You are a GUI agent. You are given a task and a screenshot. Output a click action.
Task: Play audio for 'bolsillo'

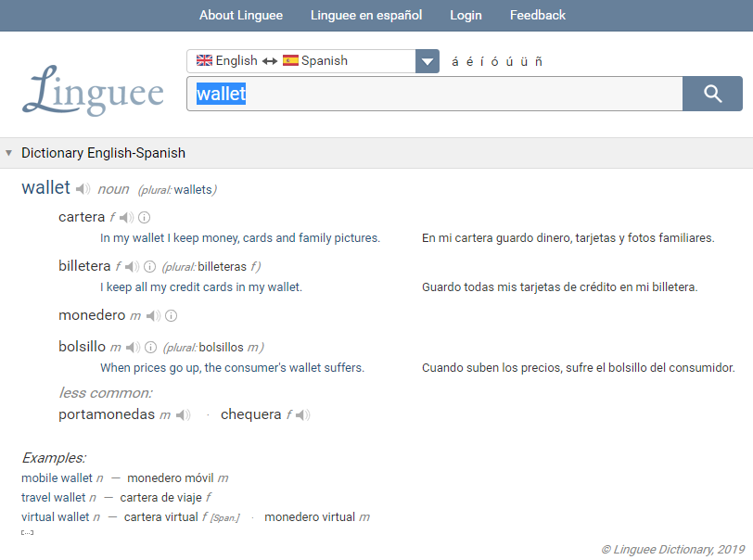tap(133, 348)
